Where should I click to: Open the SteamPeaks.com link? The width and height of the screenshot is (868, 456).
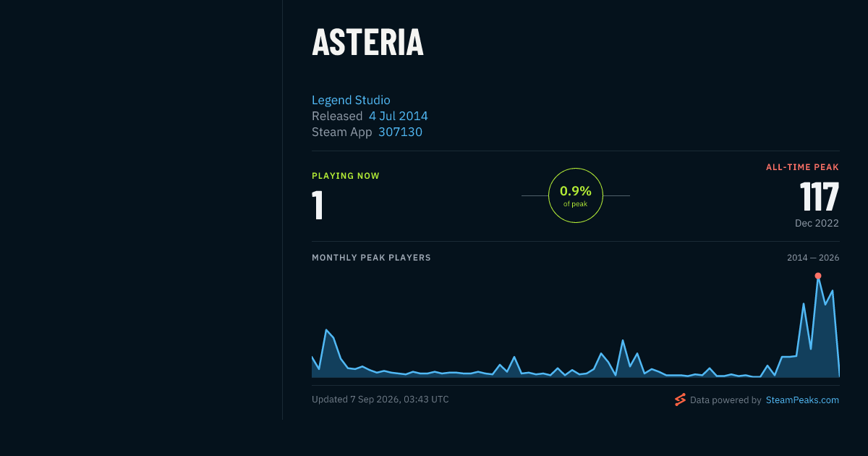tap(802, 400)
